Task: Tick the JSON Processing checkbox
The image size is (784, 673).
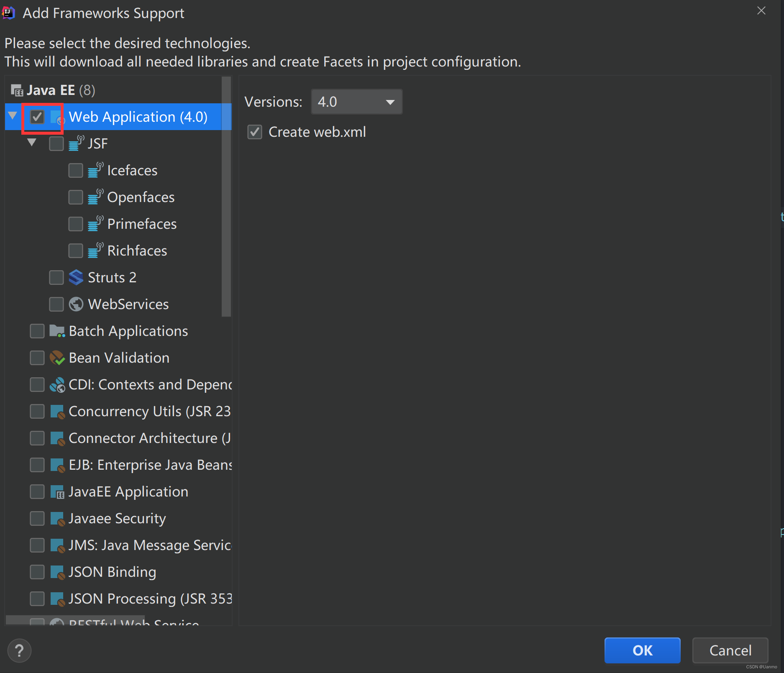Action: (x=37, y=599)
